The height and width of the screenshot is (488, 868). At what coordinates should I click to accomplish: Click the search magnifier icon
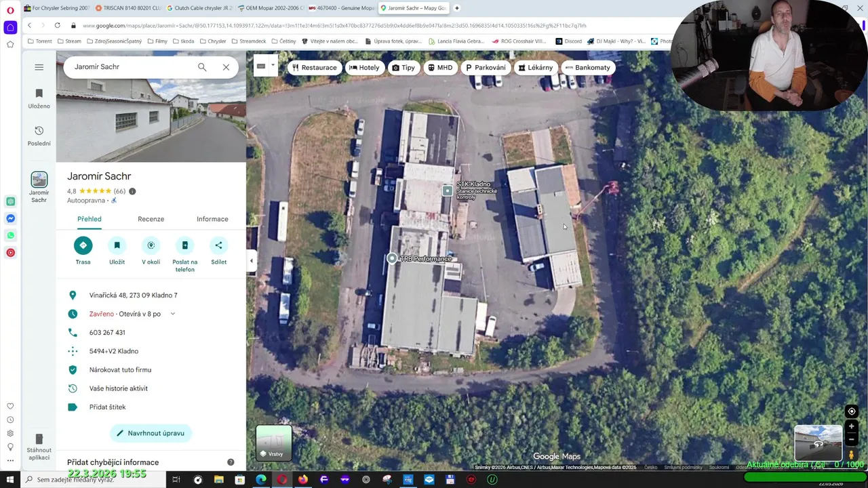202,67
